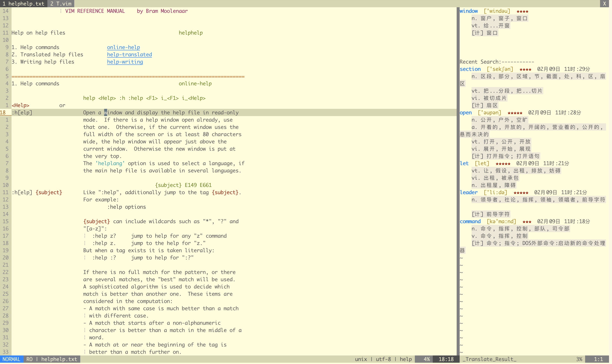The image size is (612, 364).
Task: Click the 3% indicator in right statusline
Action: [x=579, y=359]
